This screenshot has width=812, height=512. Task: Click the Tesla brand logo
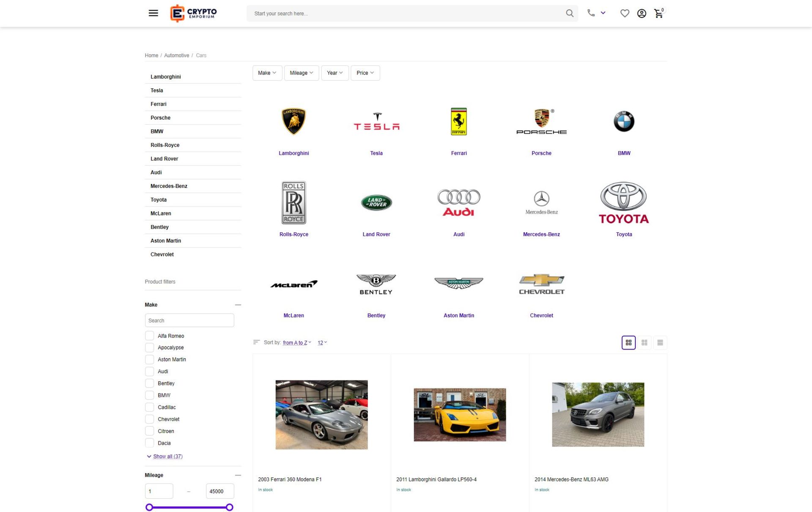(x=376, y=121)
